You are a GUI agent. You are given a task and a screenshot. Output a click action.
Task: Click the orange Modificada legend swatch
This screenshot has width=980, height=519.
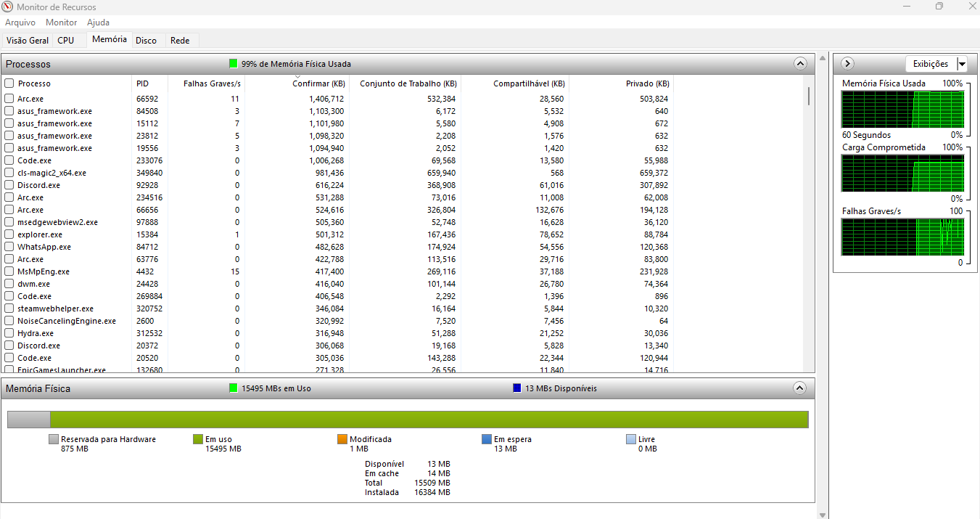tap(342, 439)
